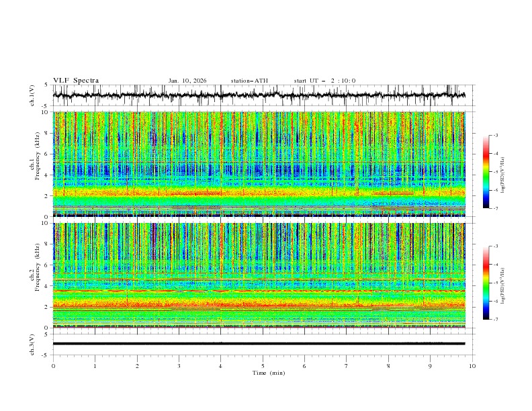Select the date text "Jan. 10, 2026"
532x411 pixels.
[187, 81]
